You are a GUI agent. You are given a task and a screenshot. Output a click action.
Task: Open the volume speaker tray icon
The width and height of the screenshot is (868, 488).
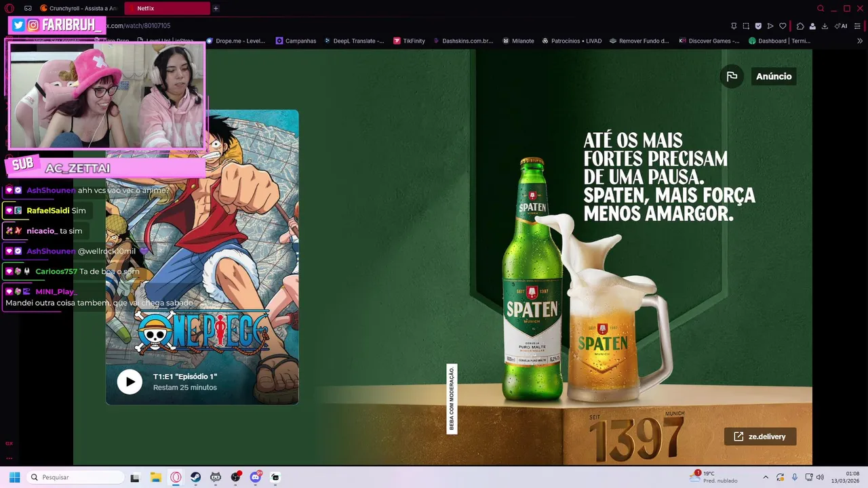click(x=820, y=477)
